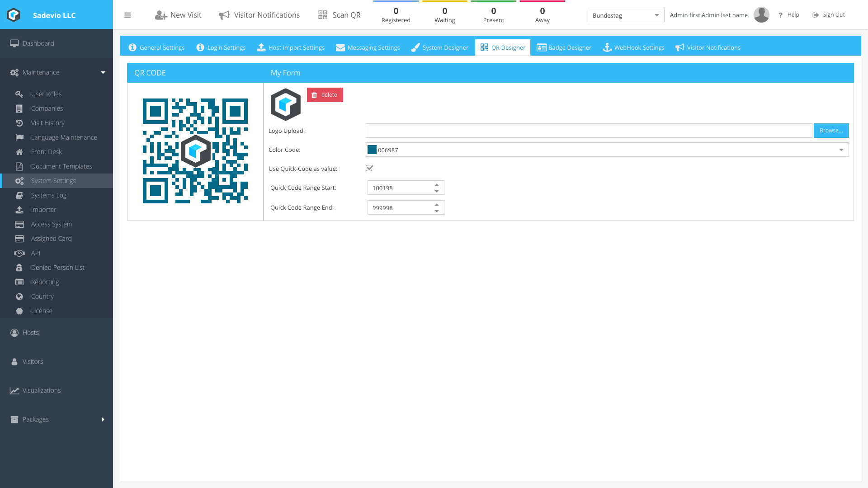Click the Front Desk home icon
Image resolution: width=868 pixels, height=488 pixels.
tap(19, 152)
